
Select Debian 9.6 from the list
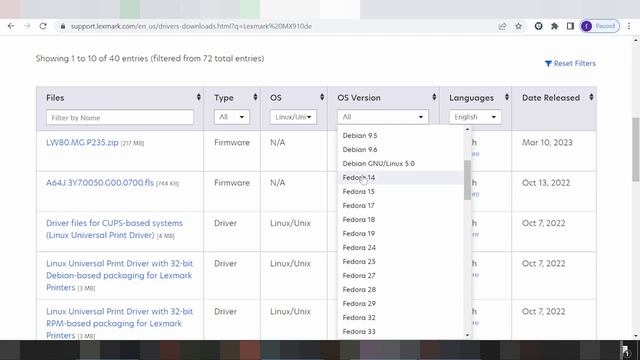401,149
